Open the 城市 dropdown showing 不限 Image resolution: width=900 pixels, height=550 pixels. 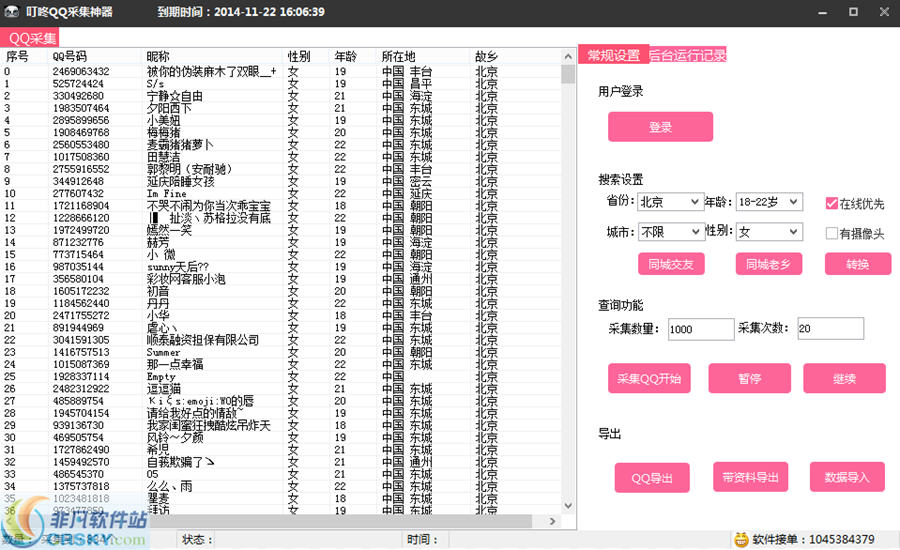click(670, 231)
